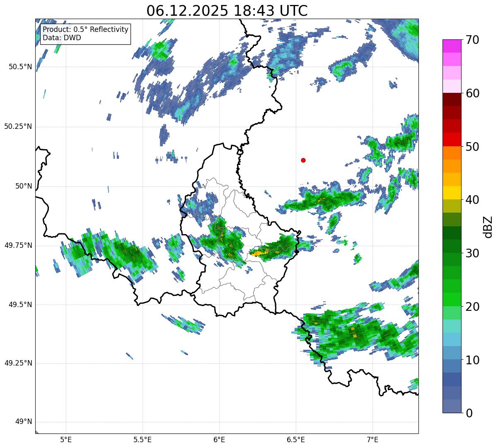Click the cyan-blue swatch near 13 dBZ
This screenshot has width=498, height=448.
(452, 339)
